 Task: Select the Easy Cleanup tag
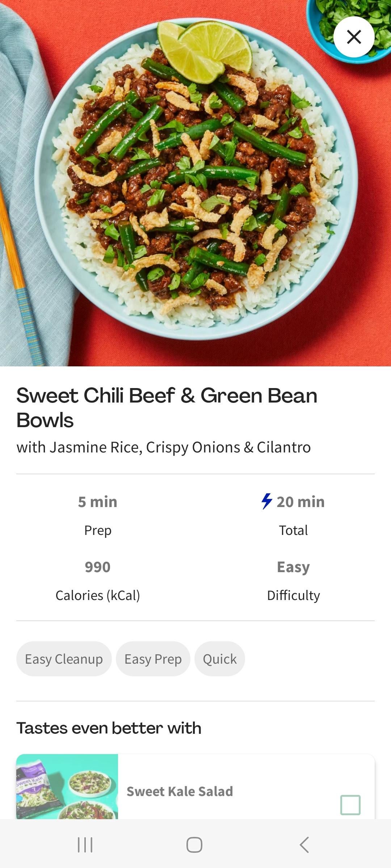(64, 659)
